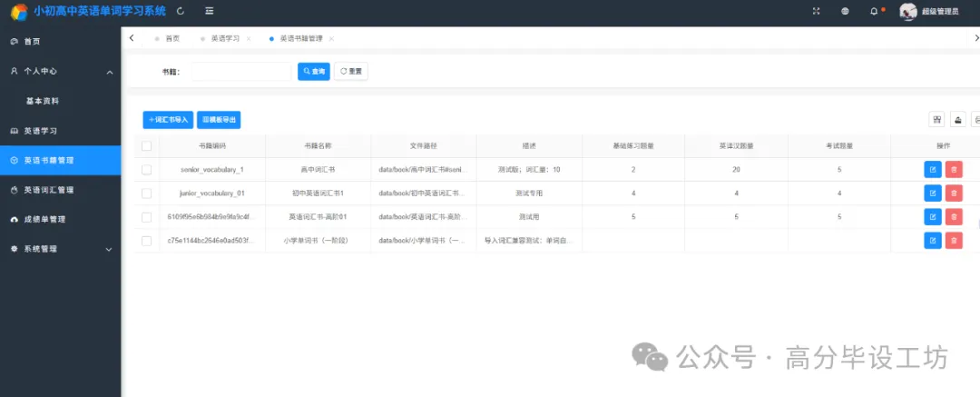Click the 小学单词书（一阶段）name cell
Image resolution: width=980 pixels, height=397 pixels.
(318, 241)
